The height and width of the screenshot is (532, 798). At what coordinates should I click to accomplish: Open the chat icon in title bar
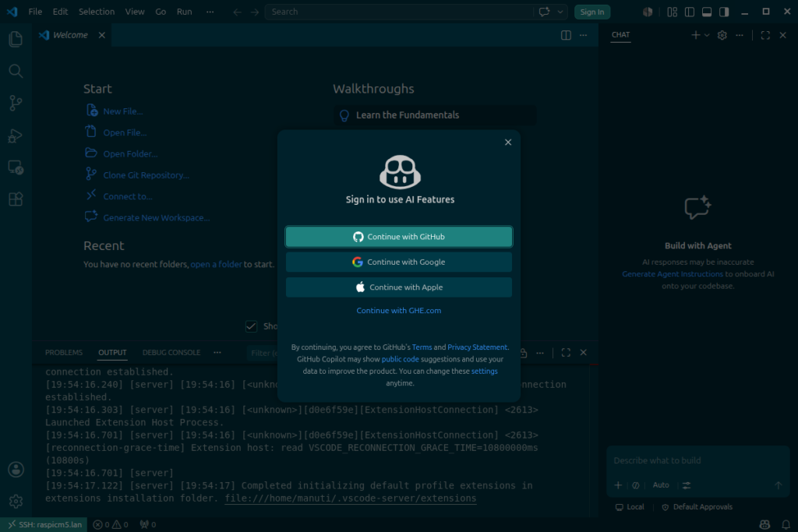pos(544,12)
